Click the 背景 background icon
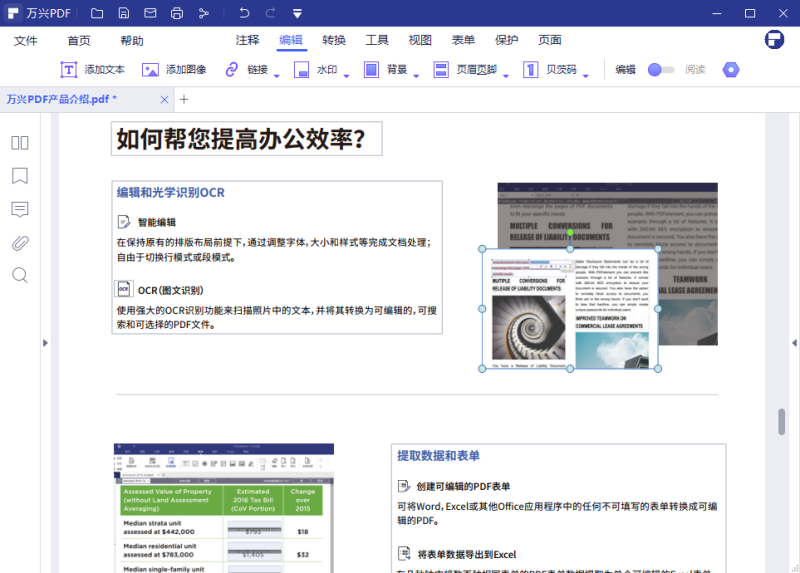This screenshot has width=800, height=573. (371, 69)
